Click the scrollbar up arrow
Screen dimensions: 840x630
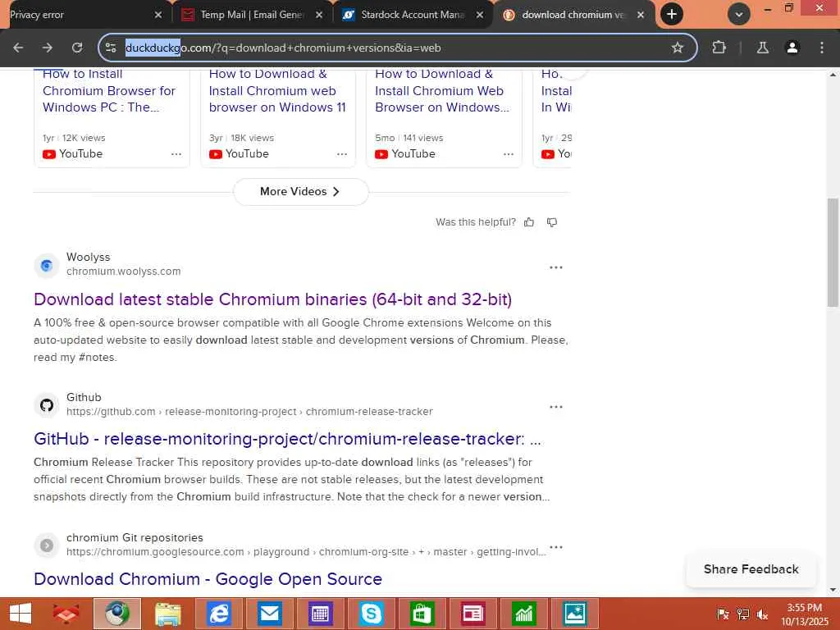(x=833, y=75)
